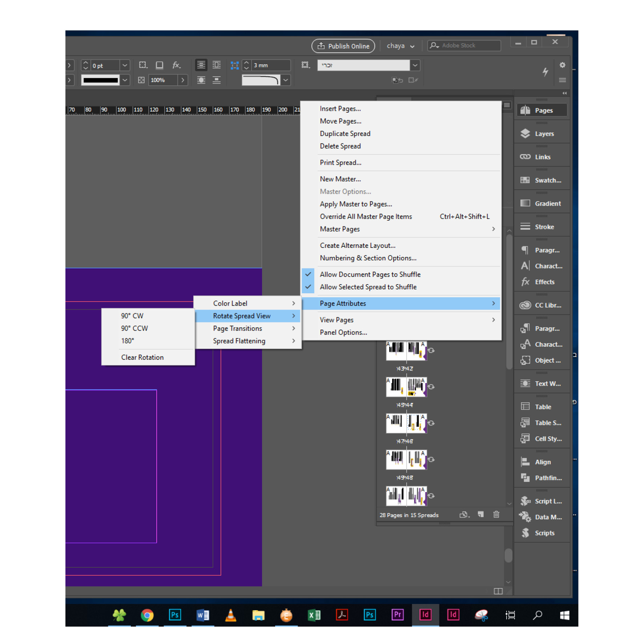
Task: Open the Script Label panel
Action: click(x=542, y=502)
